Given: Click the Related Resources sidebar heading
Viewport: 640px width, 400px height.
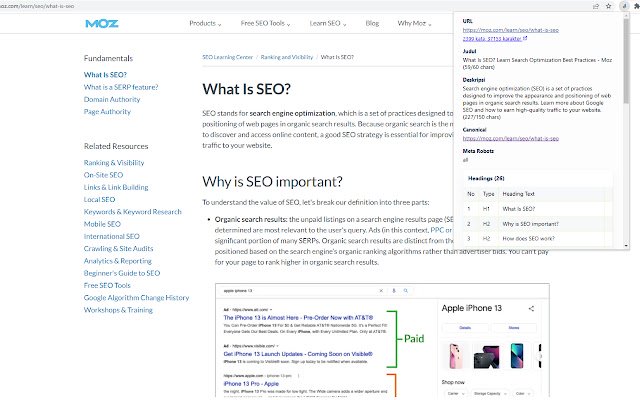Looking at the screenshot, I should coord(116,146).
